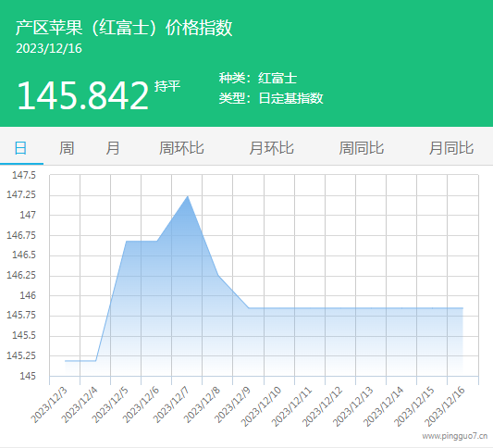
Task: Click the 2023/12/16 x-axis date label
Action: tap(445, 406)
